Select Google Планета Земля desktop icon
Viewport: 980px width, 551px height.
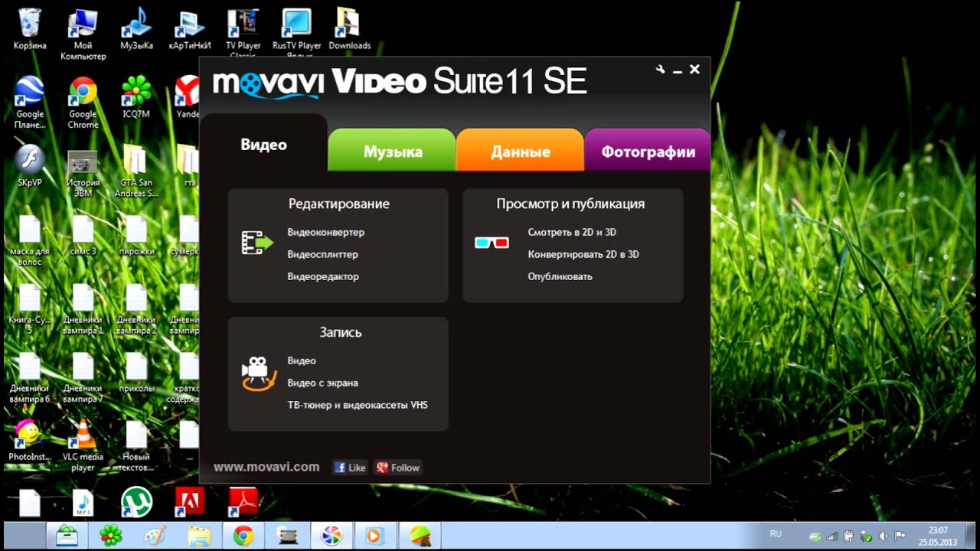[x=30, y=103]
